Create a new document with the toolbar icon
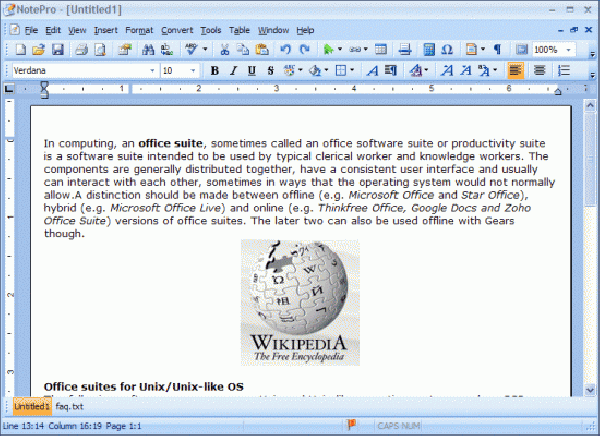The width and height of the screenshot is (600, 436). (21, 49)
